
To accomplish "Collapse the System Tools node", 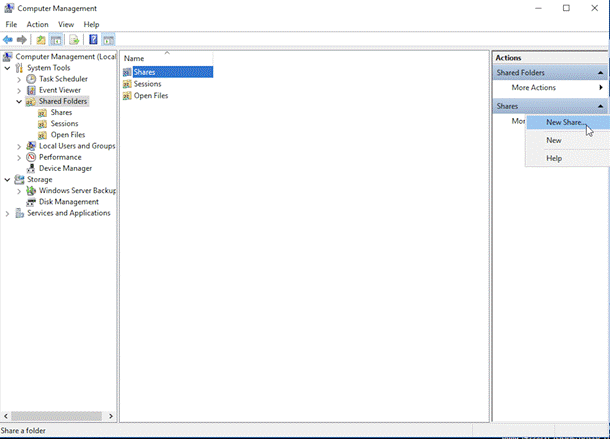I will pos(7,68).
